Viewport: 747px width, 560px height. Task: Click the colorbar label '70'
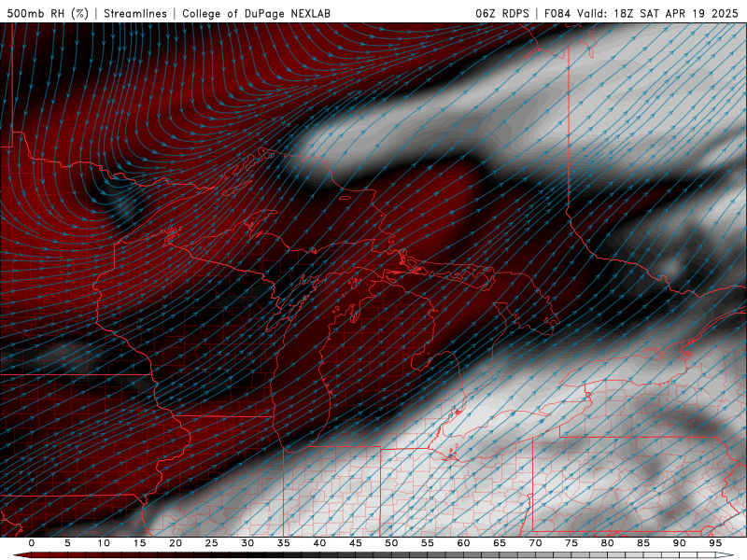pyautogui.click(x=535, y=543)
